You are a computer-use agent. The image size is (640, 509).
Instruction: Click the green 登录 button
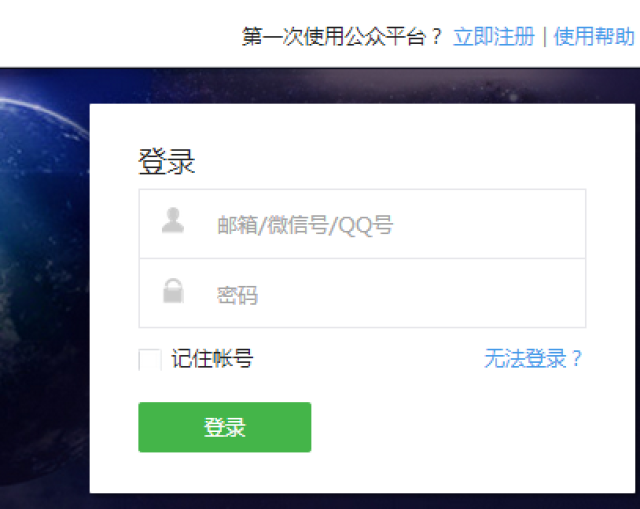click(x=225, y=427)
